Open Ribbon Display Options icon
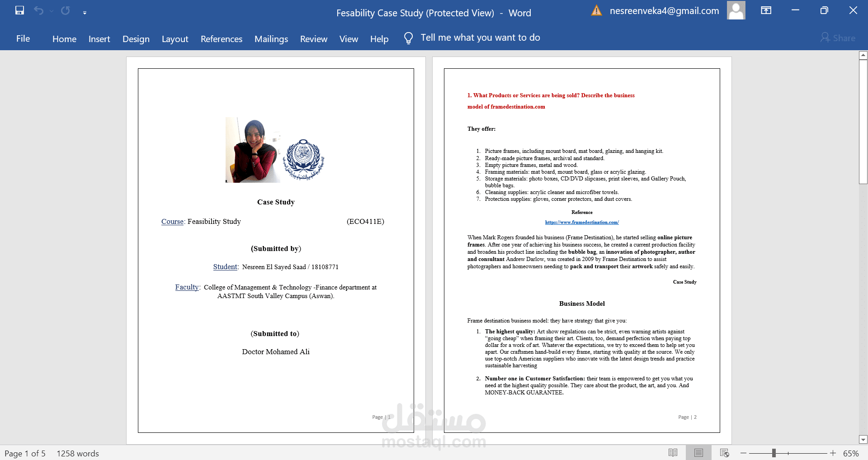The height and width of the screenshot is (460, 868). 766,10
